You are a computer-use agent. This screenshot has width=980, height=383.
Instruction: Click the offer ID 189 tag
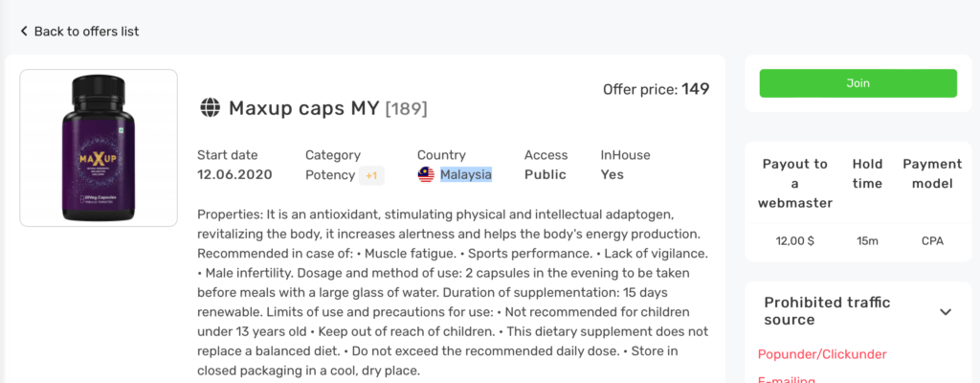406,108
